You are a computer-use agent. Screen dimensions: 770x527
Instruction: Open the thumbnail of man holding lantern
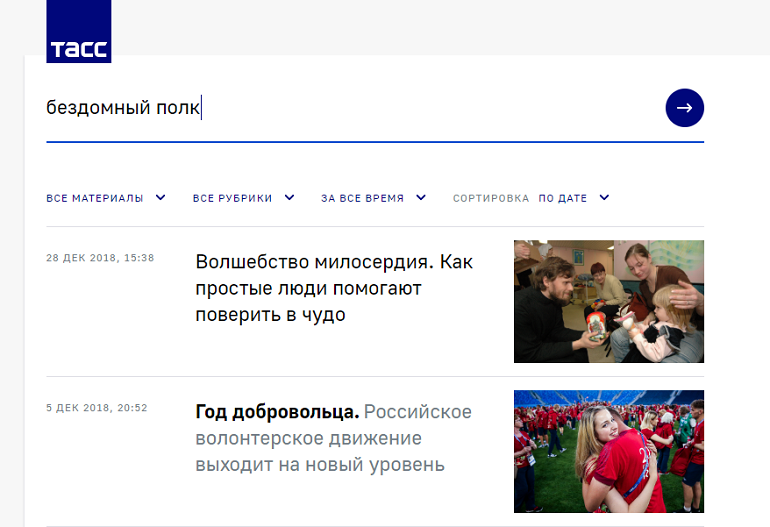(608, 301)
